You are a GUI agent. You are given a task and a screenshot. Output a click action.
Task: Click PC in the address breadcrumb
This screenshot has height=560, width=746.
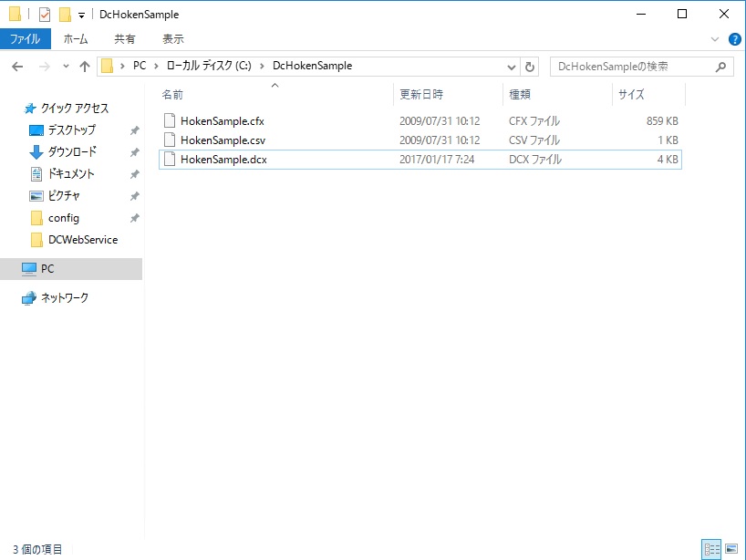point(140,66)
